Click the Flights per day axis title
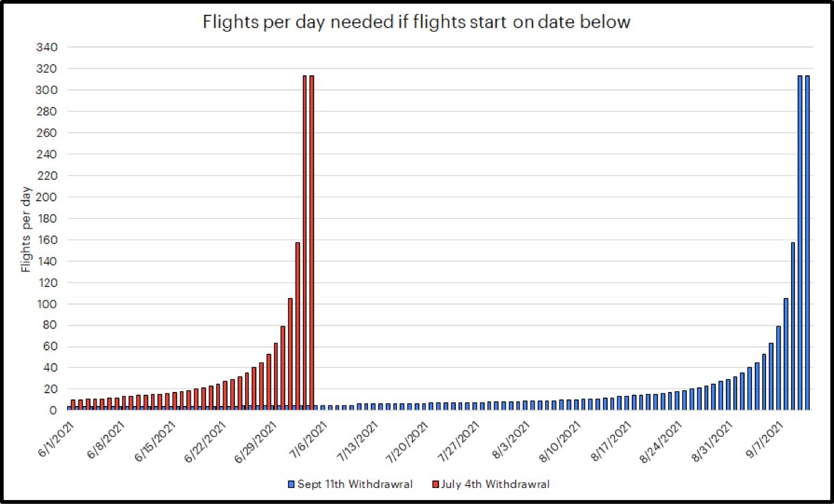The height and width of the screenshot is (504, 834). (26, 228)
